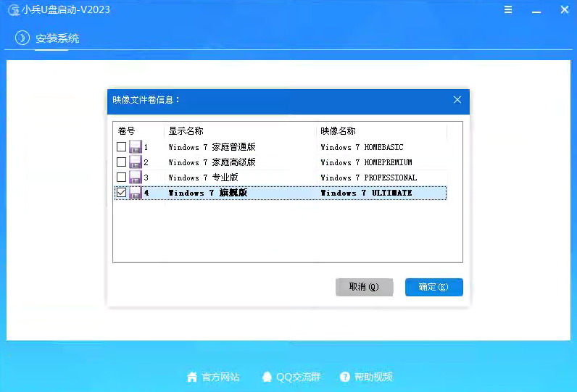Click the 确定(K) button

click(x=434, y=287)
